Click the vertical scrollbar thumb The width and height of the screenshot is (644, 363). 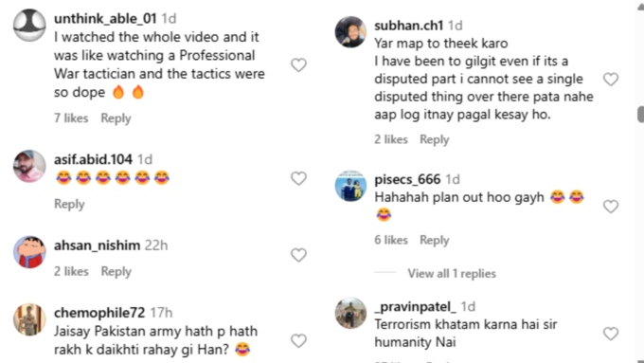coord(641,115)
